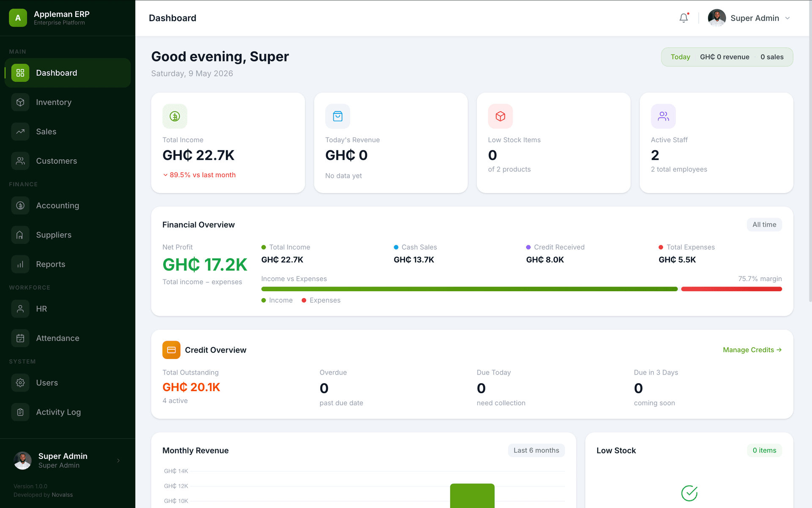Click the Attendance calendar icon
Screen dimensions: 812x508
point(20,338)
